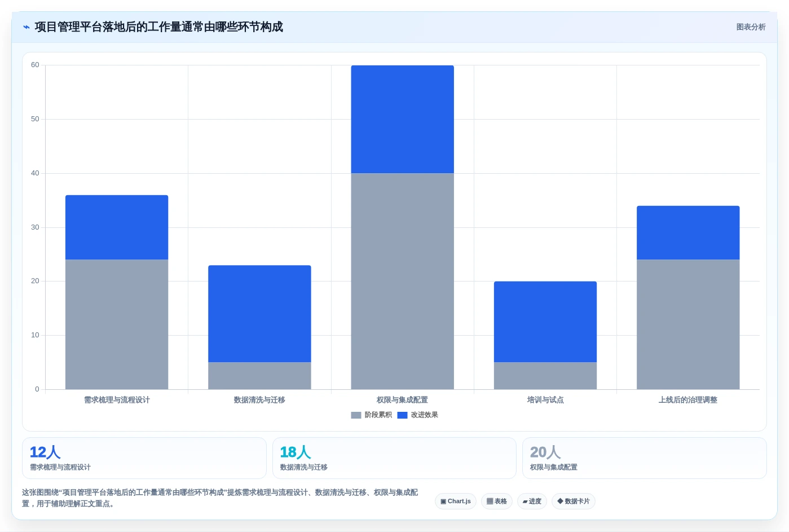Image resolution: width=789 pixels, height=532 pixels.
Task: Click the y-axis value 60
Action: (x=35, y=65)
